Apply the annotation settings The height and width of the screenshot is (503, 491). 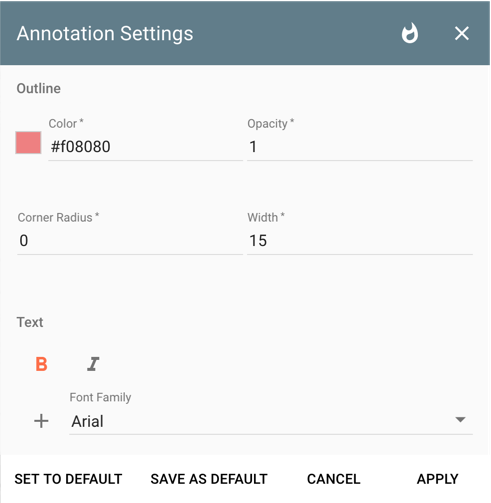point(438,479)
